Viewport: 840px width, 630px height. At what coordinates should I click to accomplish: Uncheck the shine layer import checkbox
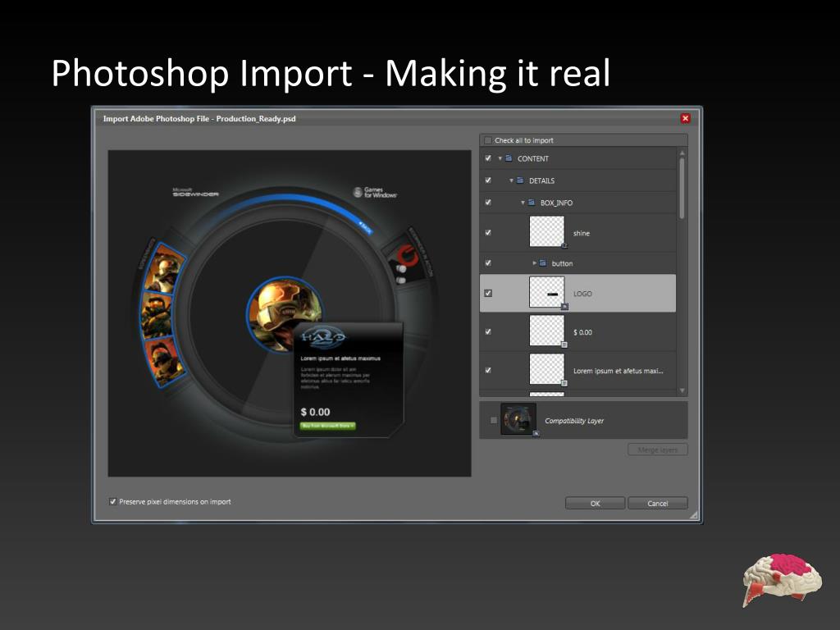click(x=488, y=233)
